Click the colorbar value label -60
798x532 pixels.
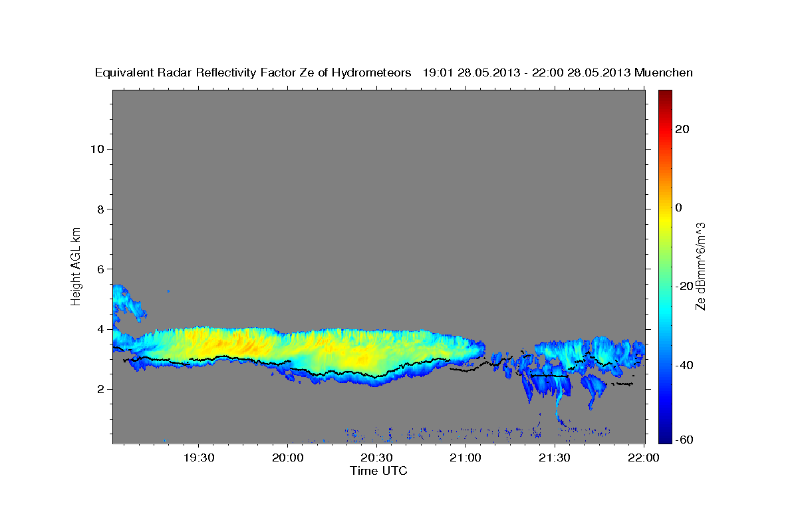click(x=683, y=439)
